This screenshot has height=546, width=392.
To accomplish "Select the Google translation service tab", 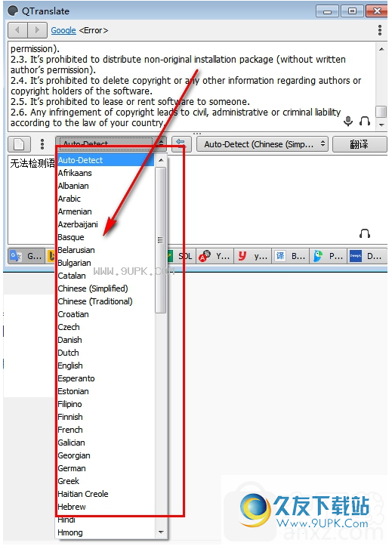I will pos(26,256).
